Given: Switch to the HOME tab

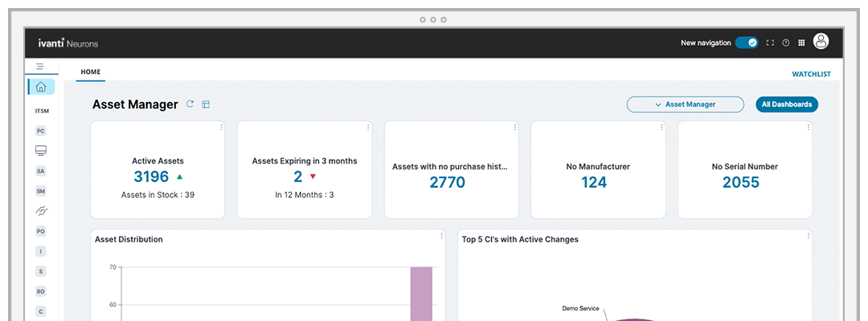Looking at the screenshot, I should [91, 72].
